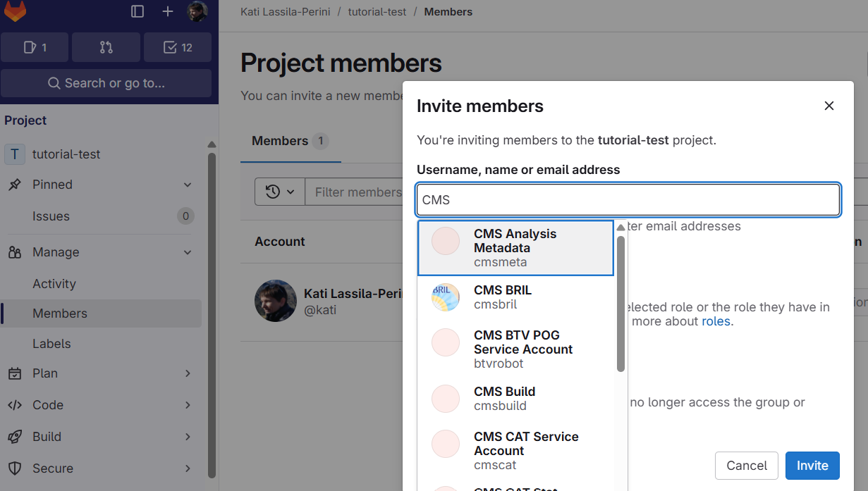
Task: Click the Pinned pin icon
Action: pos(14,185)
